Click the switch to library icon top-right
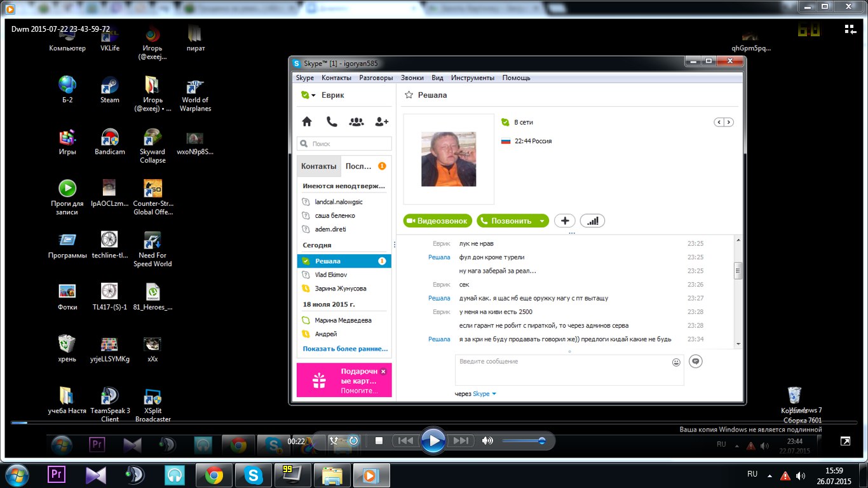This screenshot has height=488, width=868. coord(850,29)
